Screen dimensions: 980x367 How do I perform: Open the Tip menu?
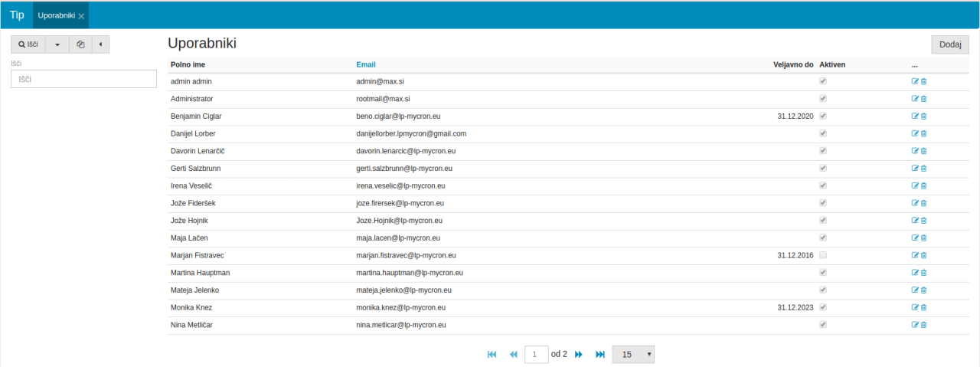(x=17, y=15)
